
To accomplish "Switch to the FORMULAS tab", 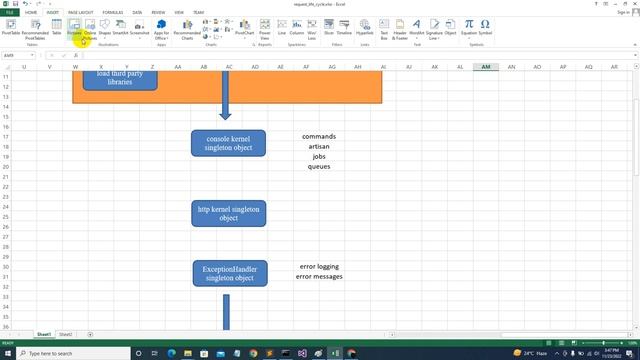I will [113, 13].
